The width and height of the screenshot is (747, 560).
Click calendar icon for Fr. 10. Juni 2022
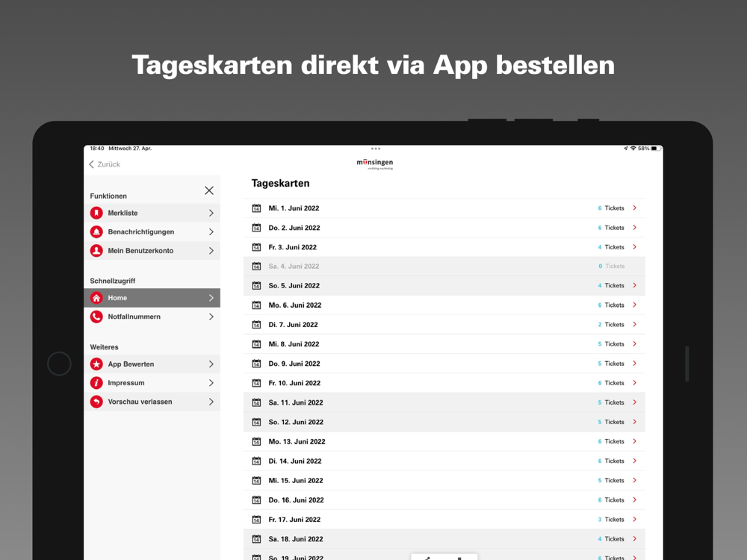click(x=256, y=383)
